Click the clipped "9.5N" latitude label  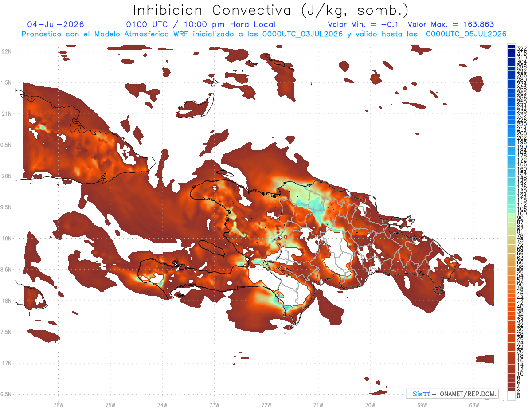coord(6,207)
